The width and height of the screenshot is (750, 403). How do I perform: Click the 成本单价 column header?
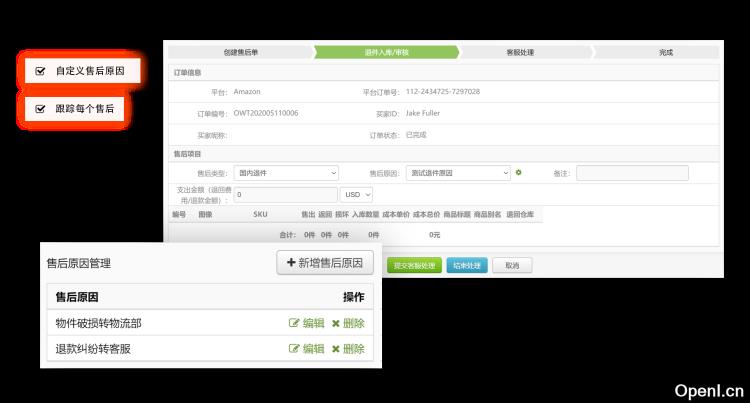point(396,214)
